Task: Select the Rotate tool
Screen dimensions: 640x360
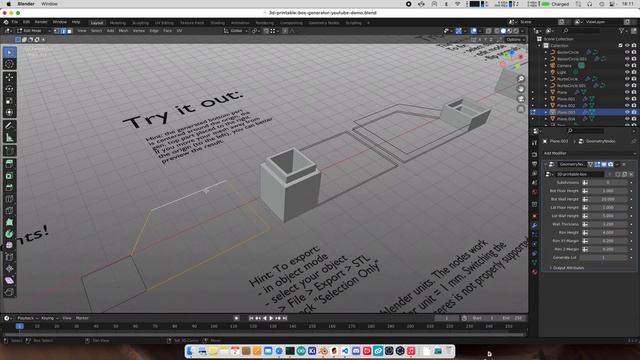Action: coord(9,89)
